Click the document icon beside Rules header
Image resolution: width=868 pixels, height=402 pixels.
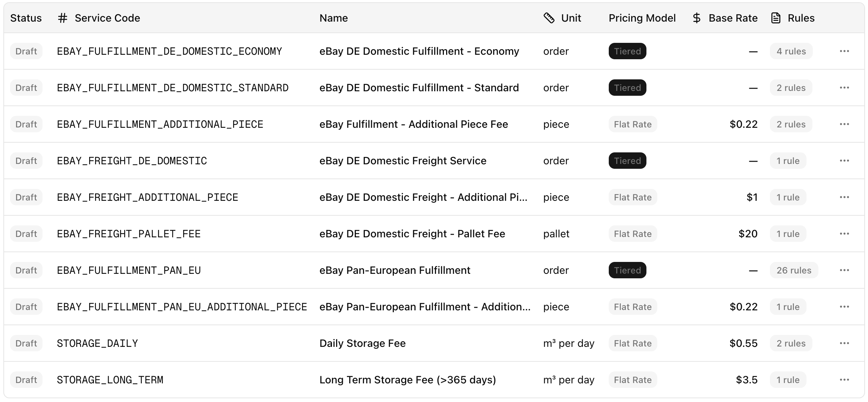coord(776,18)
